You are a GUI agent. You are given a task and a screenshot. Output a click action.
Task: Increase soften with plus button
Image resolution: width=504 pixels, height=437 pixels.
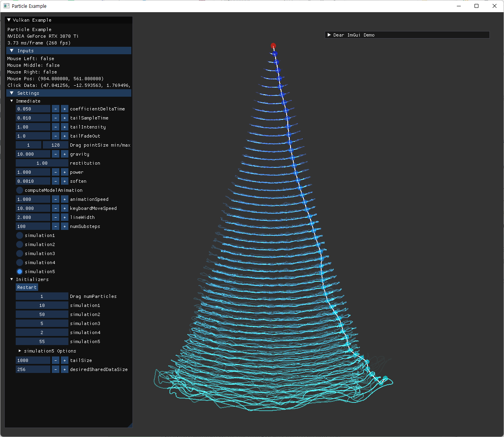coord(64,181)
